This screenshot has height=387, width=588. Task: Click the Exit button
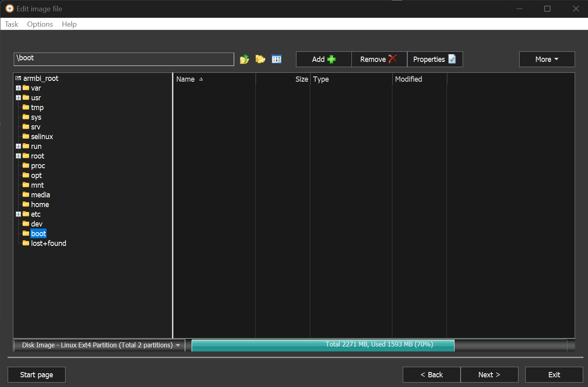click(x=554, y=375)
